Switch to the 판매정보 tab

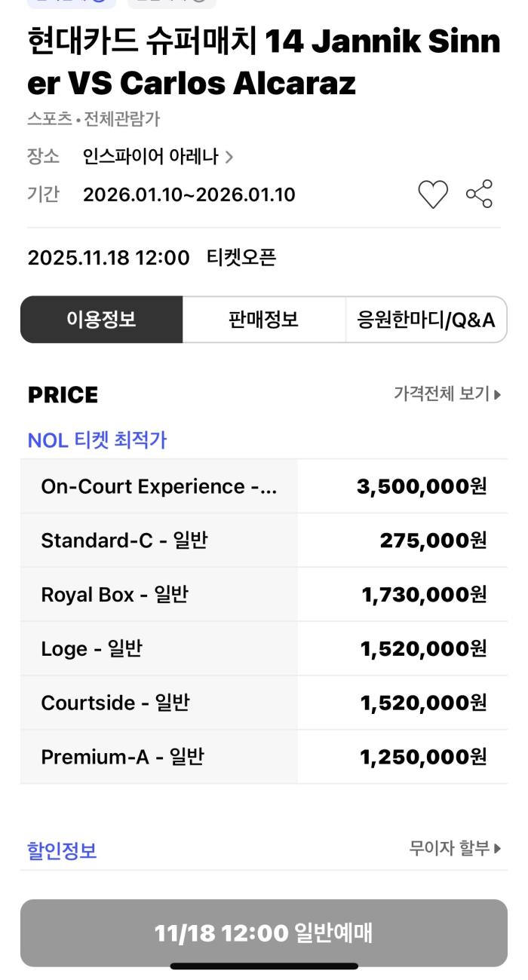coord(263,320)
